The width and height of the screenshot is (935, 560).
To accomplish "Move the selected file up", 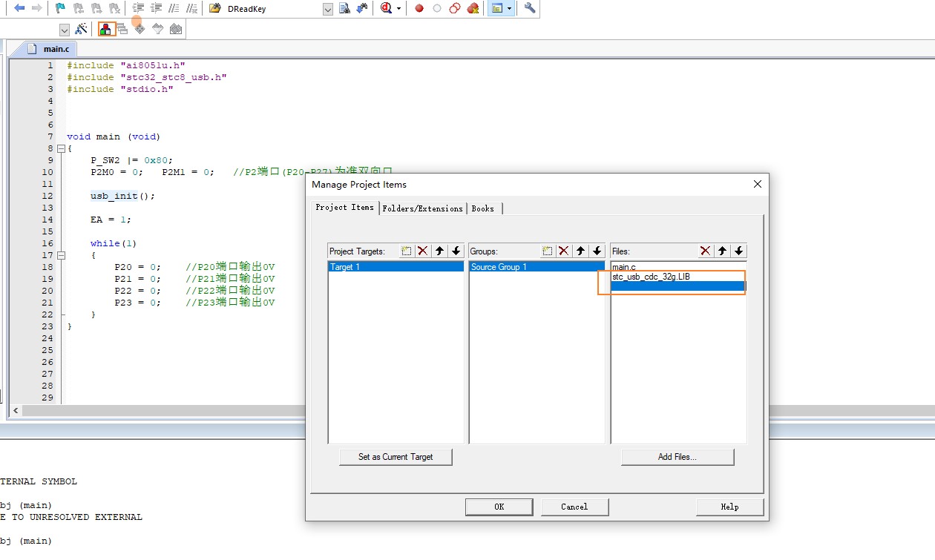I will (x=722, y=251).
